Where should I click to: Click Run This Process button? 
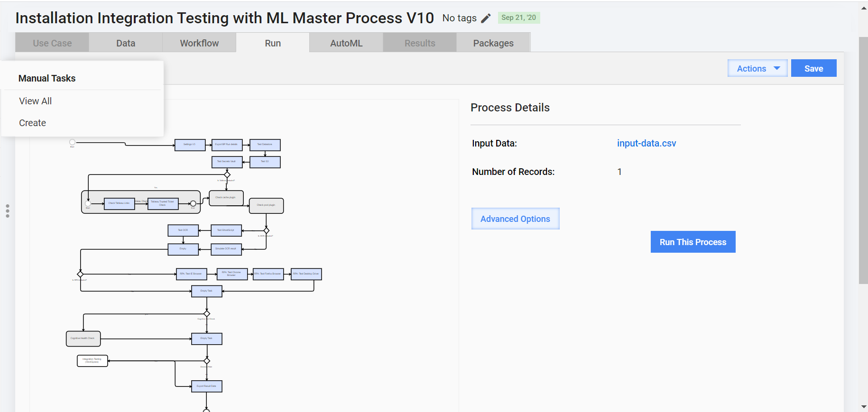693,242
